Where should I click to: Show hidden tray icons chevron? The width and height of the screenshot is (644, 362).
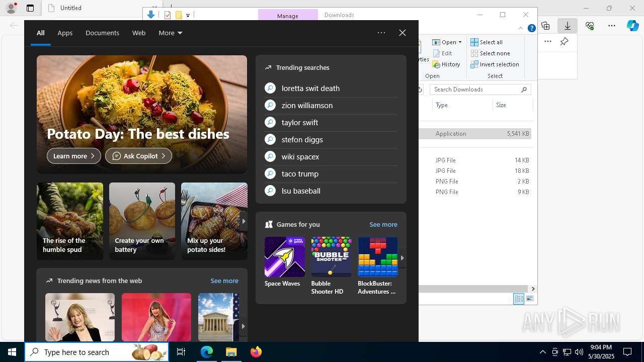click(x=542, y=352)
